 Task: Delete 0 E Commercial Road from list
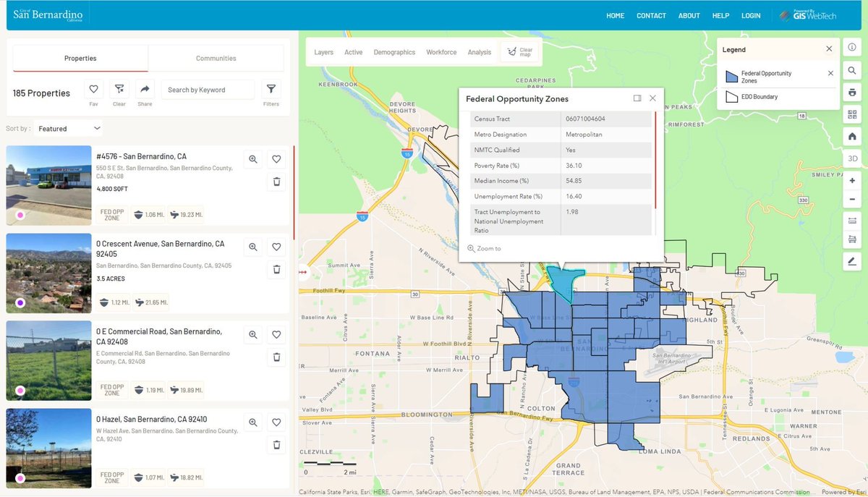tap(276, 357)
